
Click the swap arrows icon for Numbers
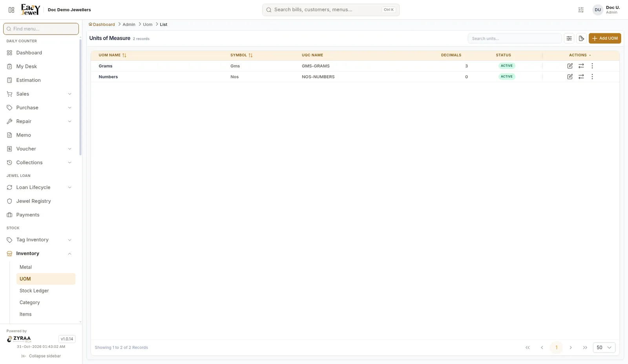click(581, 77)
